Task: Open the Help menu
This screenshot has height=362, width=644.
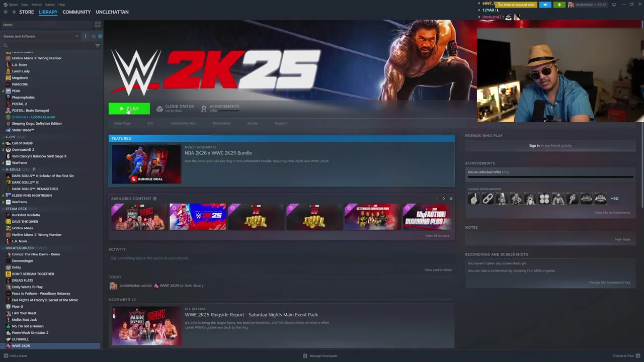Action: pyautogui.click(x=61, y=5)
